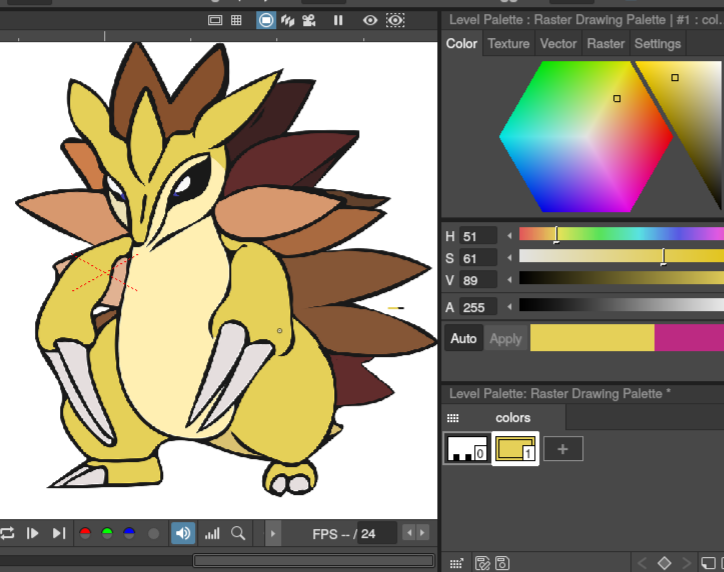Toggle the Blue channel button
The height and width of the screenshot is (572, 724).
pyautogui.click(x=129, y=533)
